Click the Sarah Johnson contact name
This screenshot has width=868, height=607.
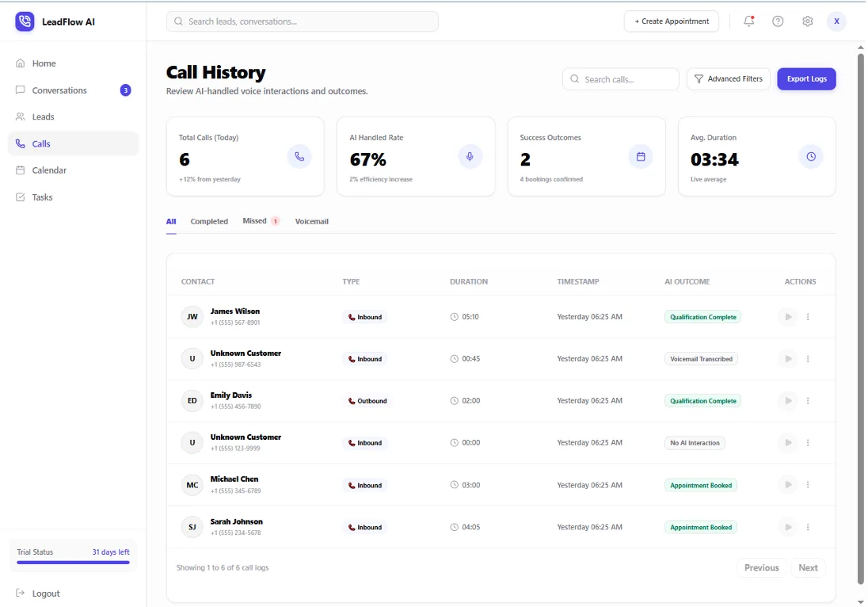point(236,521)
